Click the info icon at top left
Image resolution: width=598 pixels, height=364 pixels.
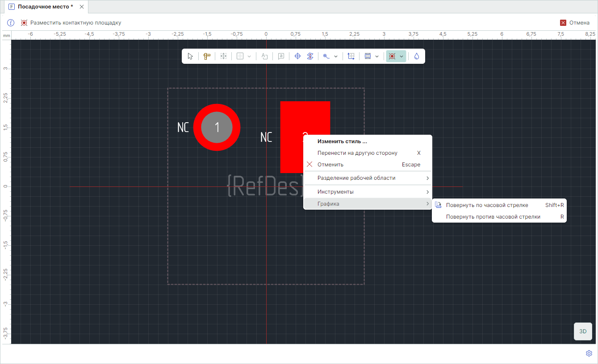11,23
